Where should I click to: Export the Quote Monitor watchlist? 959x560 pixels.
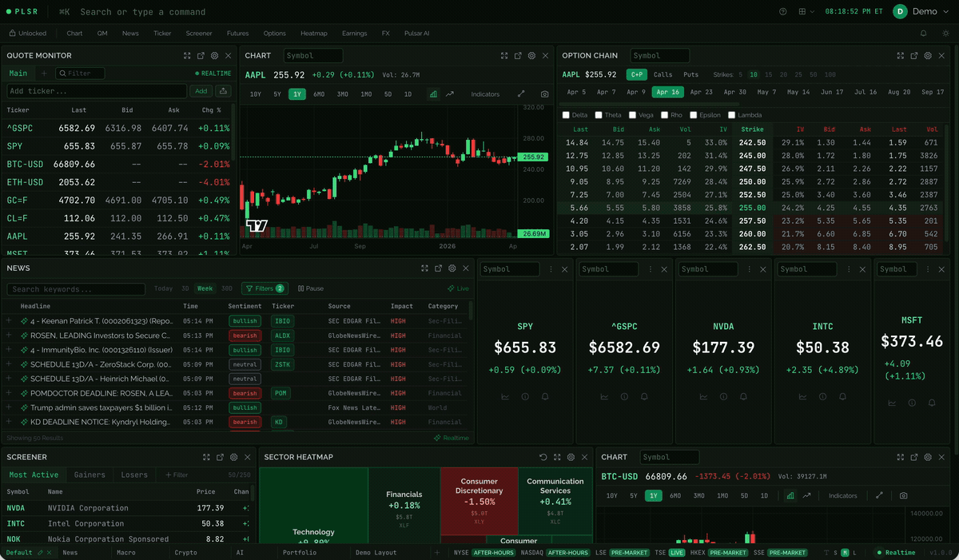224,91
